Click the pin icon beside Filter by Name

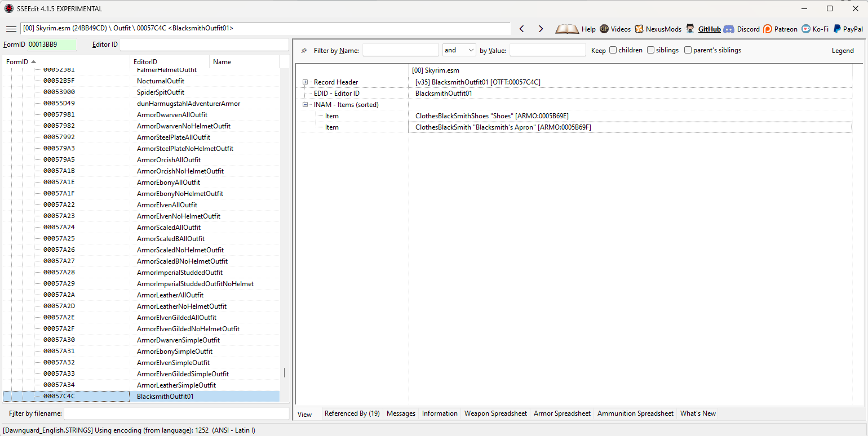click(304, 51)
